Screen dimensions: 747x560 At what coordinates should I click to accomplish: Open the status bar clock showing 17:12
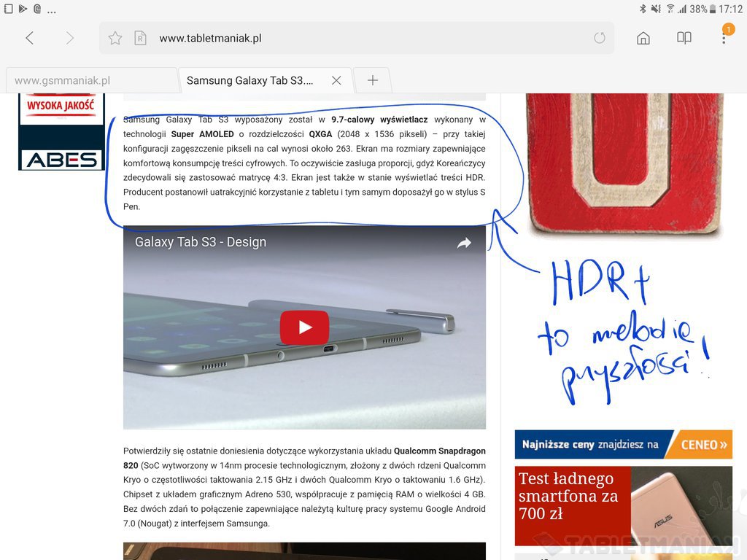[730, 9]
